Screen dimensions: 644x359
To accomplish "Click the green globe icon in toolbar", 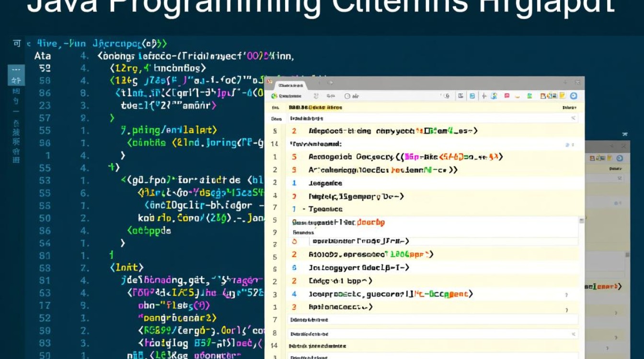I will click(274, 96).
